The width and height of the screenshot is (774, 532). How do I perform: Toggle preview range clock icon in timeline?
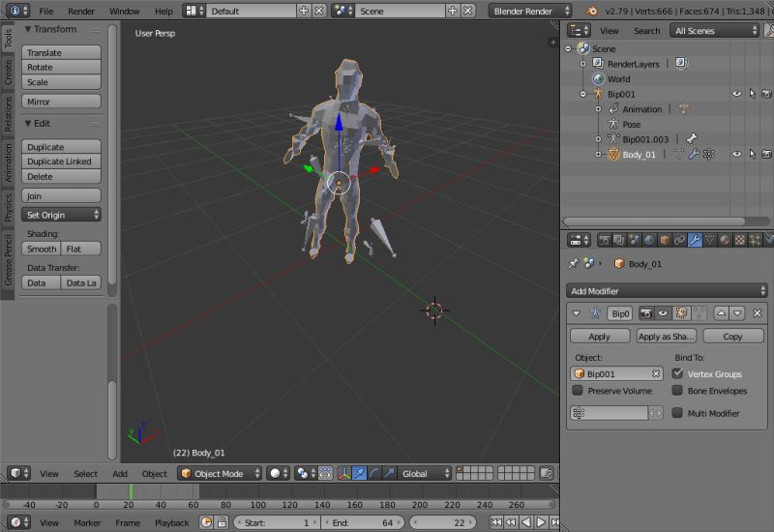207,522
